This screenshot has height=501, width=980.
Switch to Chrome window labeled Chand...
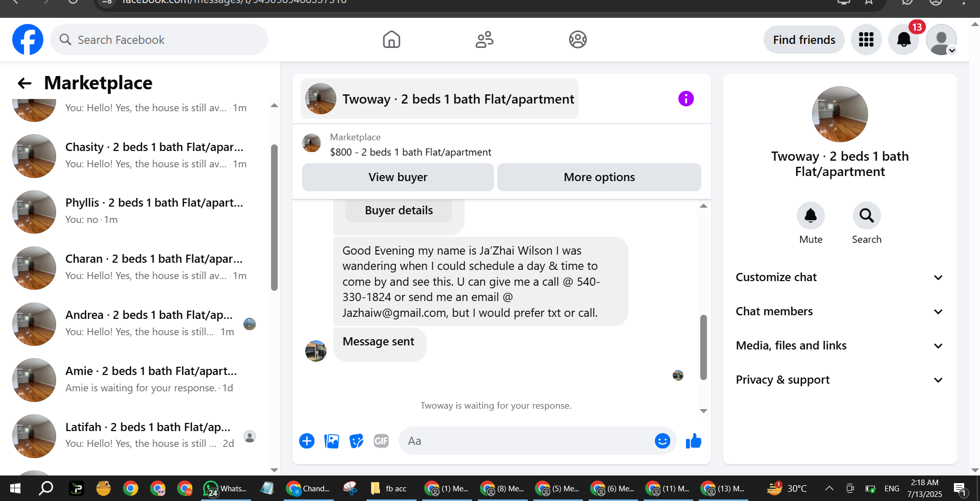308,488
